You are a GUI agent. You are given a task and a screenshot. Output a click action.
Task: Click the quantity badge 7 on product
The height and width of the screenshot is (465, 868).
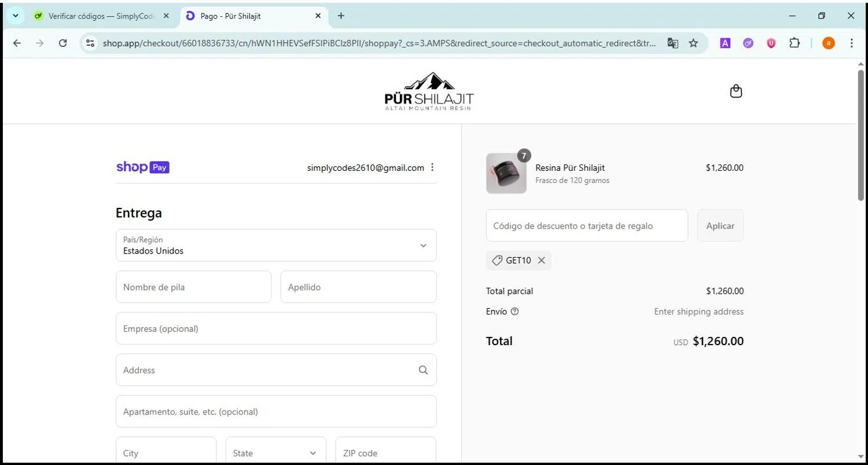tap(524, 156)
